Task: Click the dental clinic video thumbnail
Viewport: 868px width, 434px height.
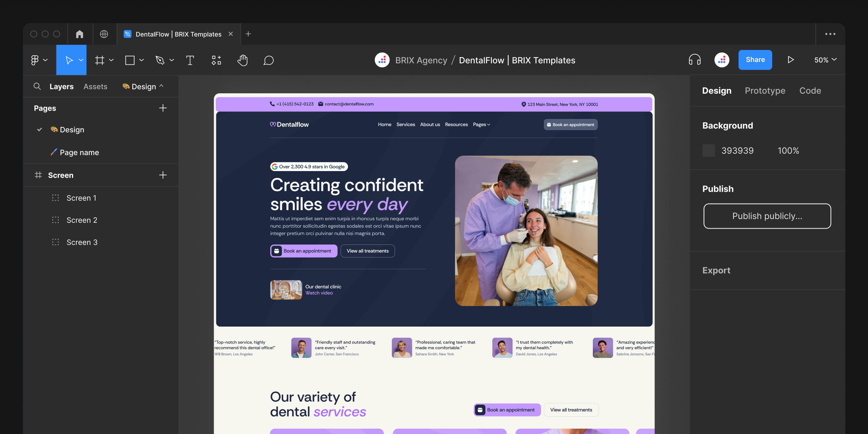Action: click(x=286, y=290)
